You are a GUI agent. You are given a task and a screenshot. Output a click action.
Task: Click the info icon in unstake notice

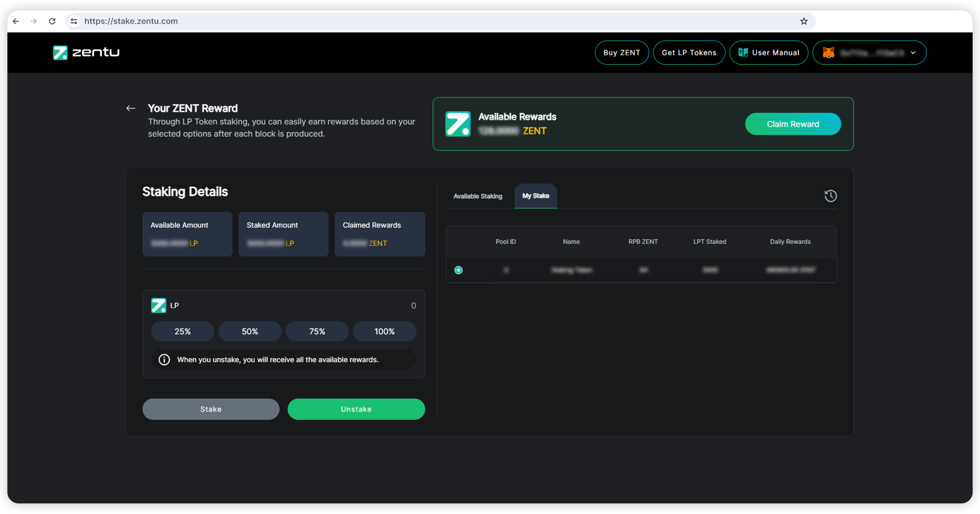(x=164, y=360)
